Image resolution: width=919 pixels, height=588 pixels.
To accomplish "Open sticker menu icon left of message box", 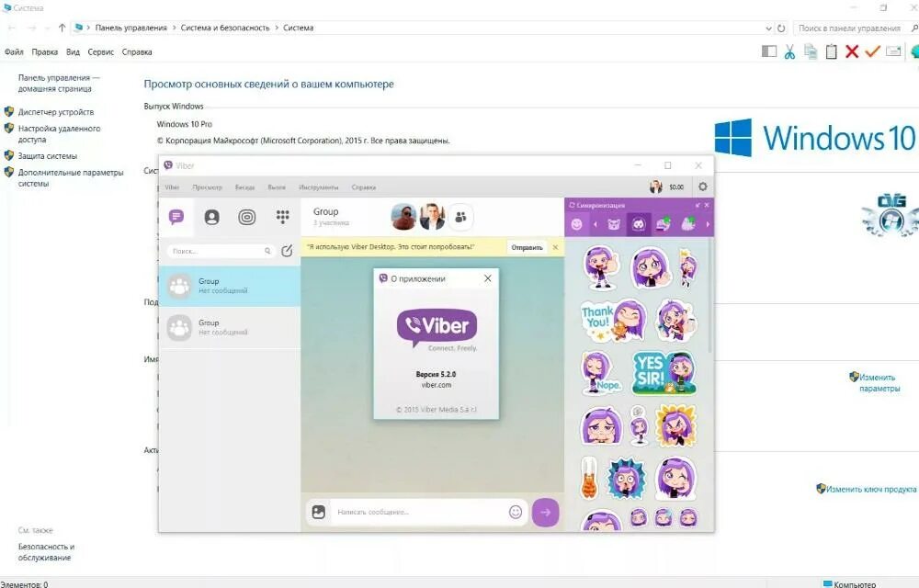I will [318, 512].
